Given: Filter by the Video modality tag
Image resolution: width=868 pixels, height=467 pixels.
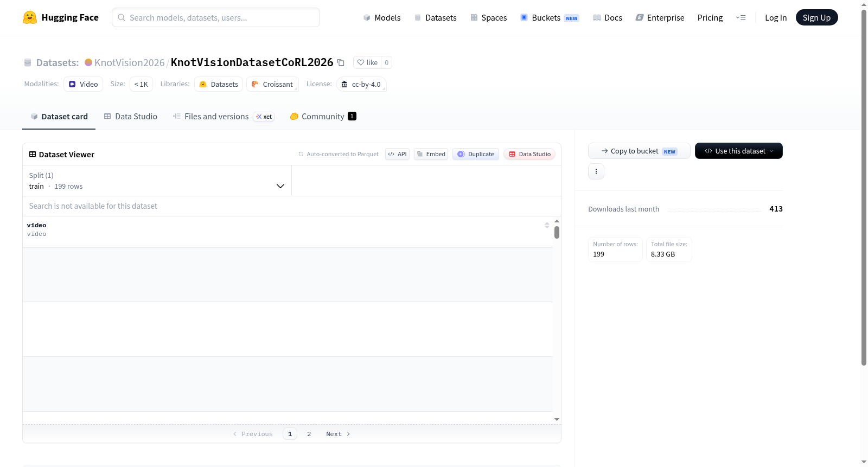Looking at the screenshot, I should (x=83, y=84).
